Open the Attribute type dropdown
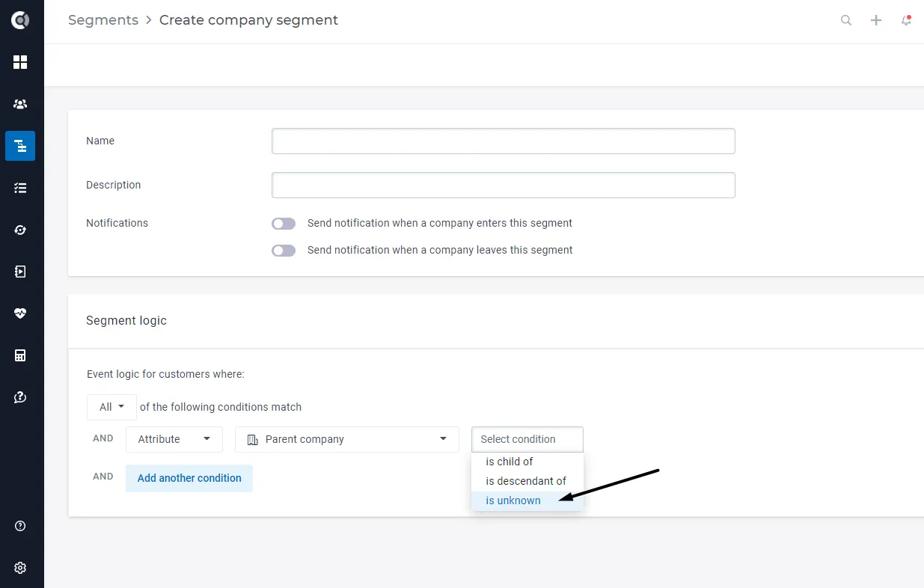924x588 pixels. pos(174,439)
